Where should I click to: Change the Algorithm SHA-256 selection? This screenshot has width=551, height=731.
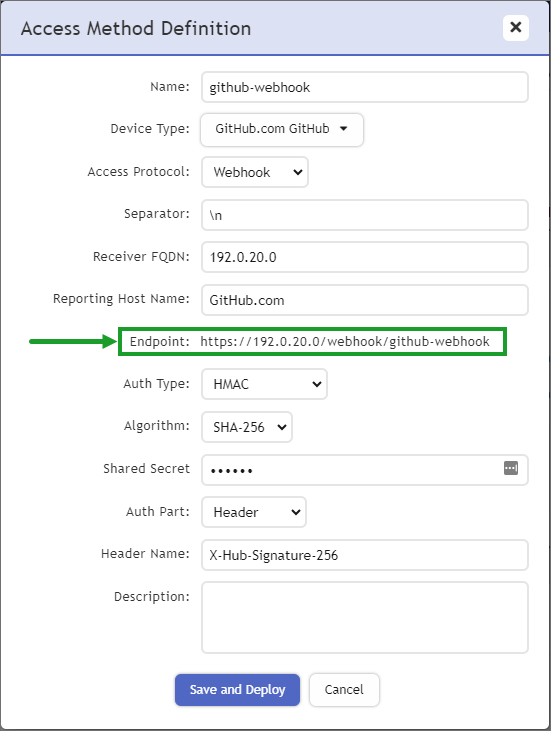247,427
